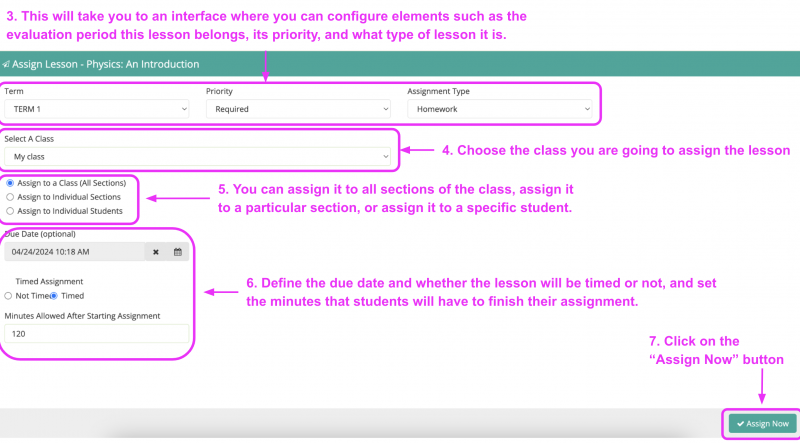800x443 pixels.
Task: Open the Assignment Type dropdown showing Homework
Action: (x=499, y=109)
